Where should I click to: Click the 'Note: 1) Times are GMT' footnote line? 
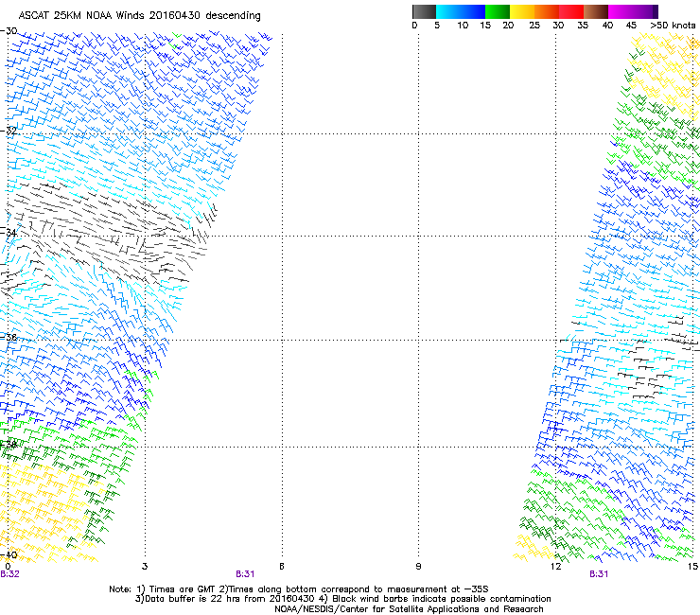299,589
